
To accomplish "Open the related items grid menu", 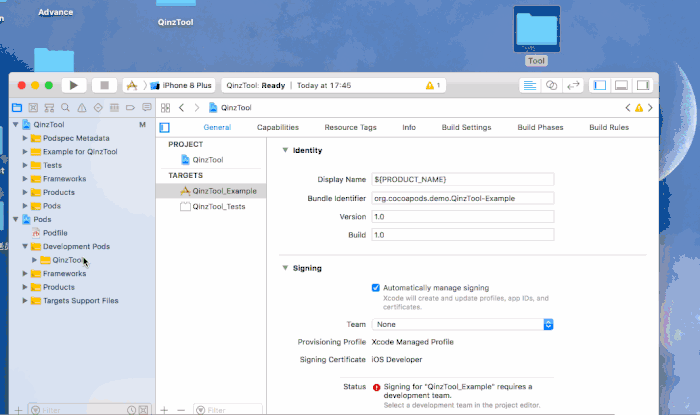I will click(165, 108).
